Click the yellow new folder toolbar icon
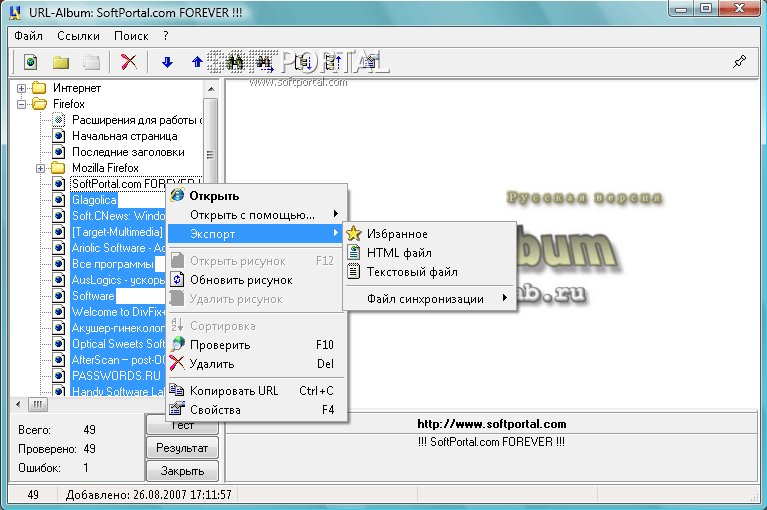This screenshot has width=767, height=510. (x=61, y=62)
